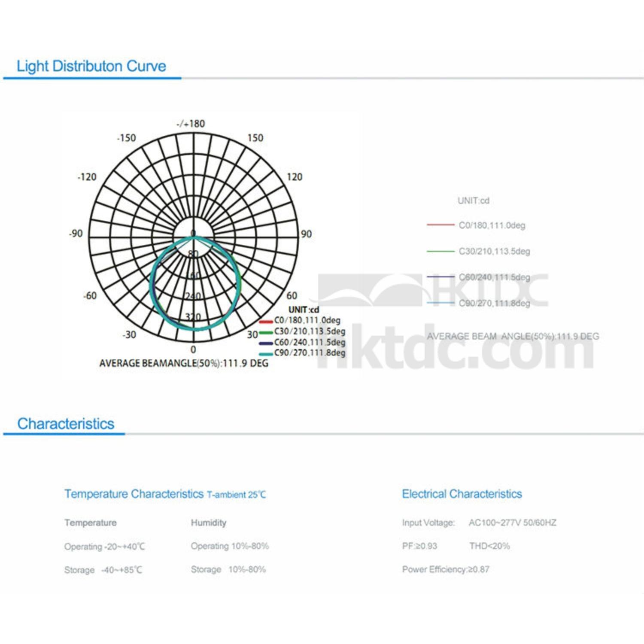Click the thin red line beside gray C0/180,111.0deg text
Image resolution: width=644 pixels, height=644 pixels.
(x=440, y=225)
